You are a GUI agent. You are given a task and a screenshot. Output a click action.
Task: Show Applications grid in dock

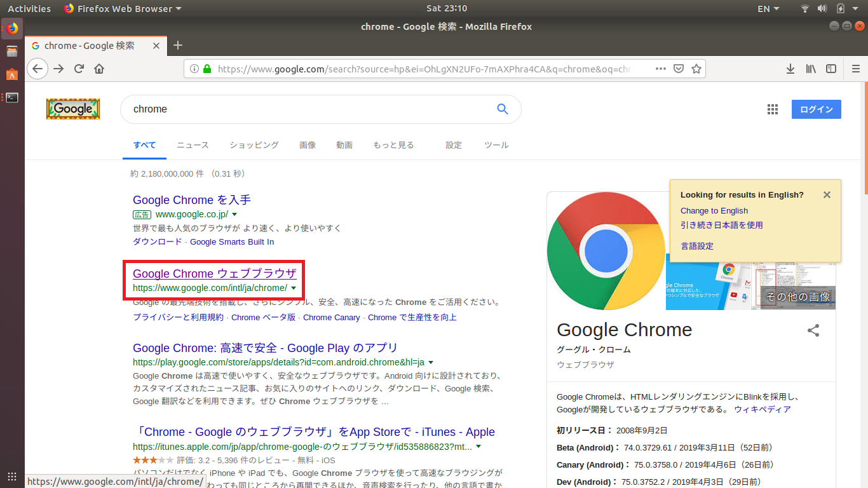12,476
